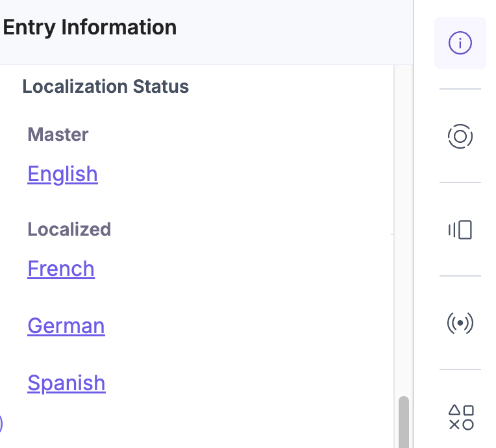The width and height of the screenshot is (496, 448).
Task: Open the German localized entry link
Action: (x=66, y=326)
